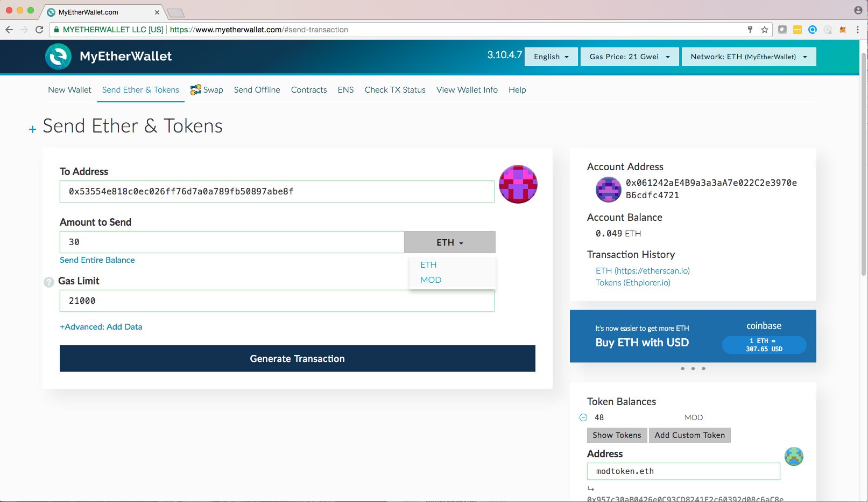Click the account address text 0x061242aE...
This screenshot has height=502, width=868.
click(711, 189)
